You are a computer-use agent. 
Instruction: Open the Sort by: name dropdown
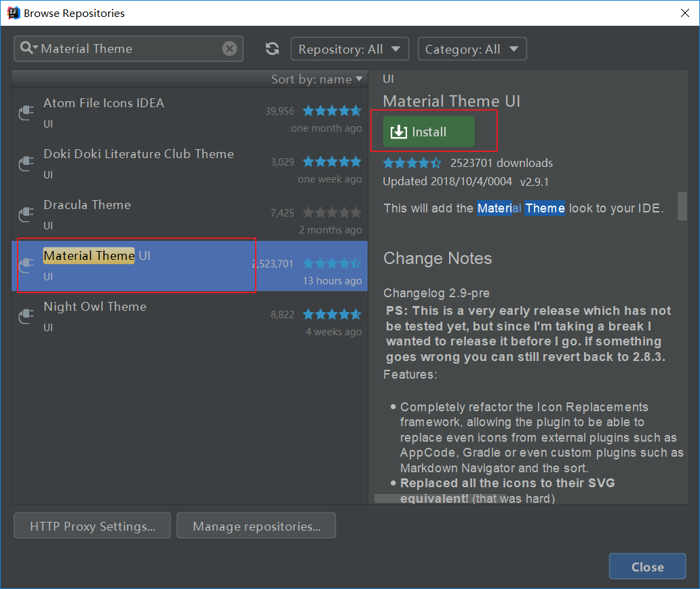click(317, 79)
